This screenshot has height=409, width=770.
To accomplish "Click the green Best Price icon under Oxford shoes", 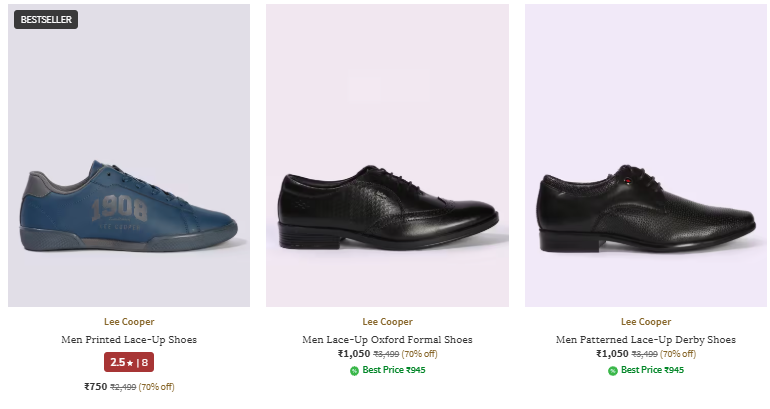I will (x=354, y=370).
